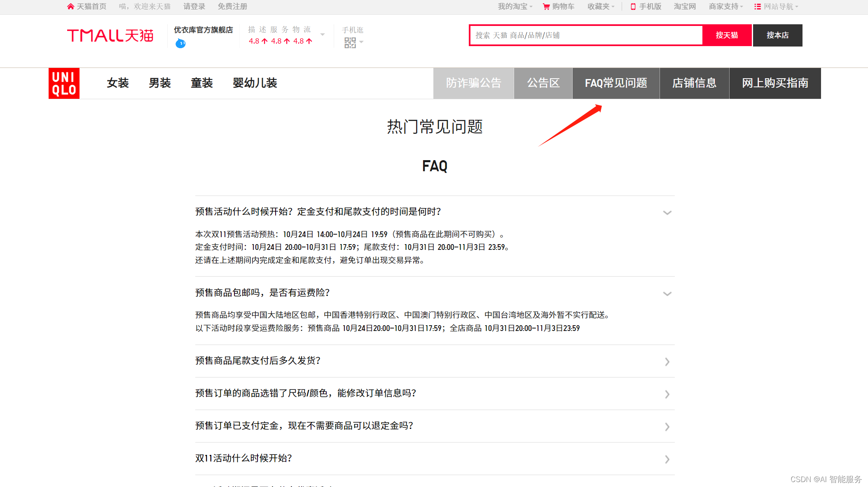
Task: Open the store rating details dropdown arrow
Action: point(323,35)
